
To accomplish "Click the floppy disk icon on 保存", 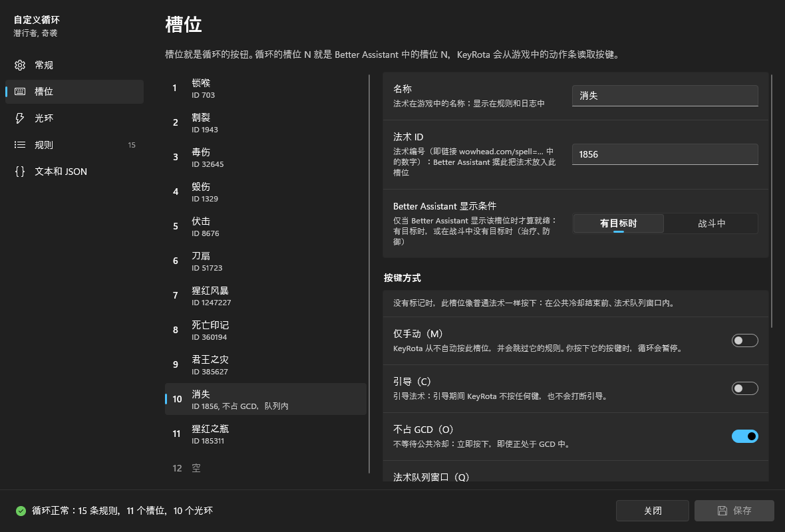I will 722,511.
